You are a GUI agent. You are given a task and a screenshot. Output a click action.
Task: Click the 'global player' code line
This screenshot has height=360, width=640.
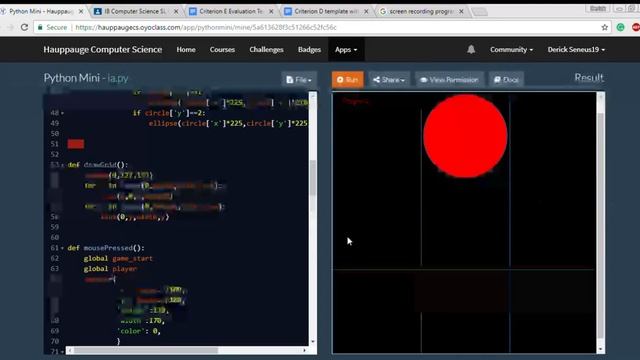pos(110,269)
